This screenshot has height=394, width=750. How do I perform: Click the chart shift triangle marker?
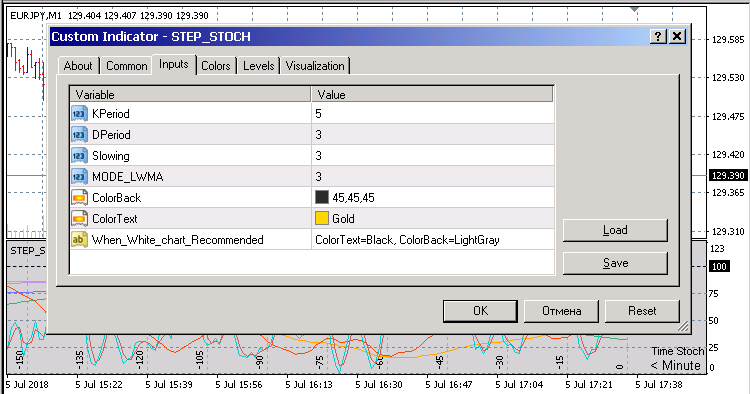[634, 9]
